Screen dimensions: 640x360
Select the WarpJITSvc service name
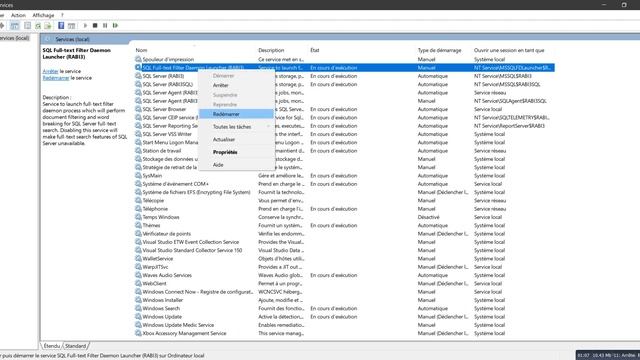point(155,267)
